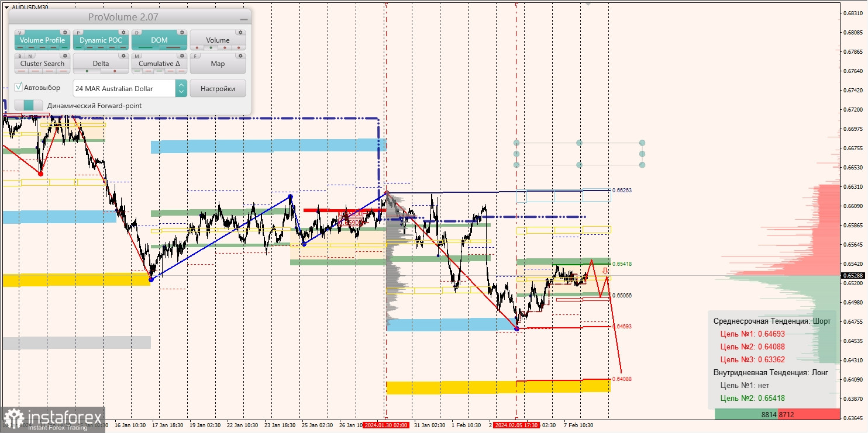Enable the Volume indicator button

coord(218,40)
